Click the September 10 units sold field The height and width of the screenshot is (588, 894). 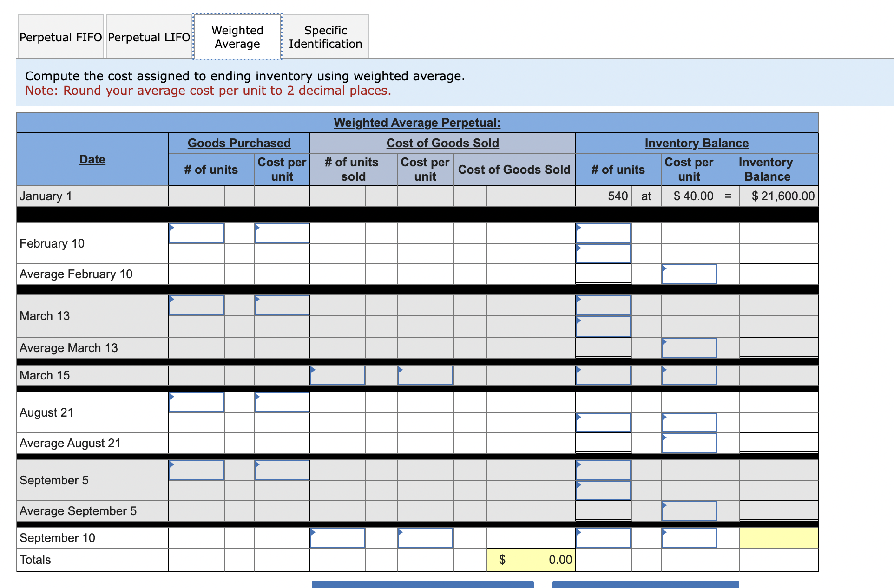pyautogui.click(x=337, y=537)
